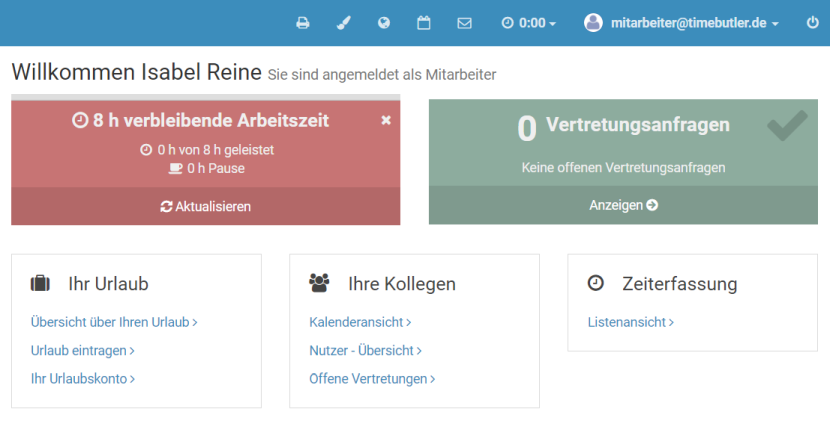Open the mitarbeiter@timebutler.de account menu
This screenshot has height=427, width=830.
[694, 23]
